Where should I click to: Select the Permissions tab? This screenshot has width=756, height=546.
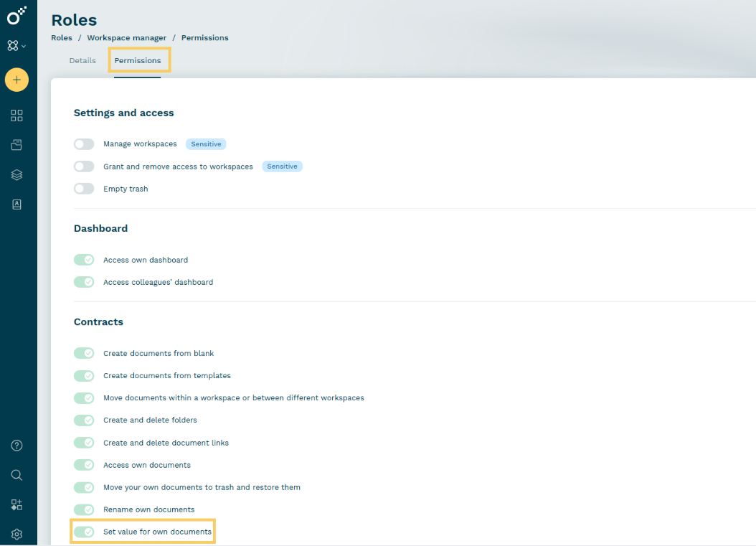pos(138,60)
